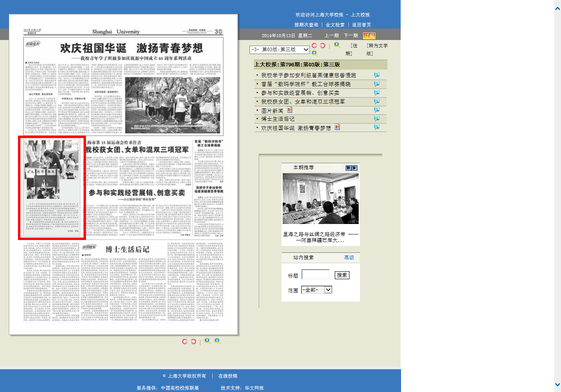The image size is (561, 392).
Task: Open the 高级 advanced search link
Action: pyautogui.click(x=349, y=258)
